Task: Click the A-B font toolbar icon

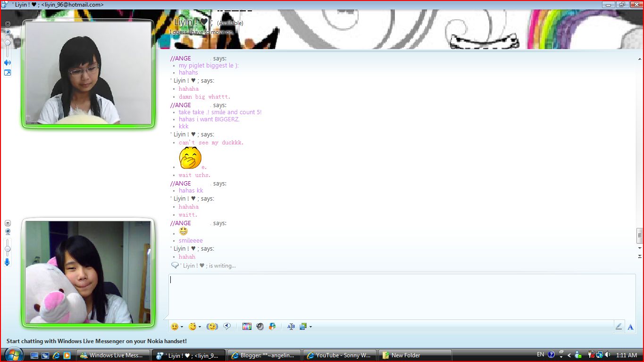Action: coord(291,326)
